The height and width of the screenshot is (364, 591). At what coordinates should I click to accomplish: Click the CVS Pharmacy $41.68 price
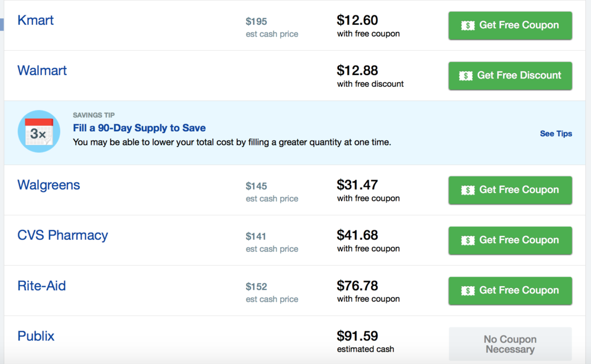[357, 235]
